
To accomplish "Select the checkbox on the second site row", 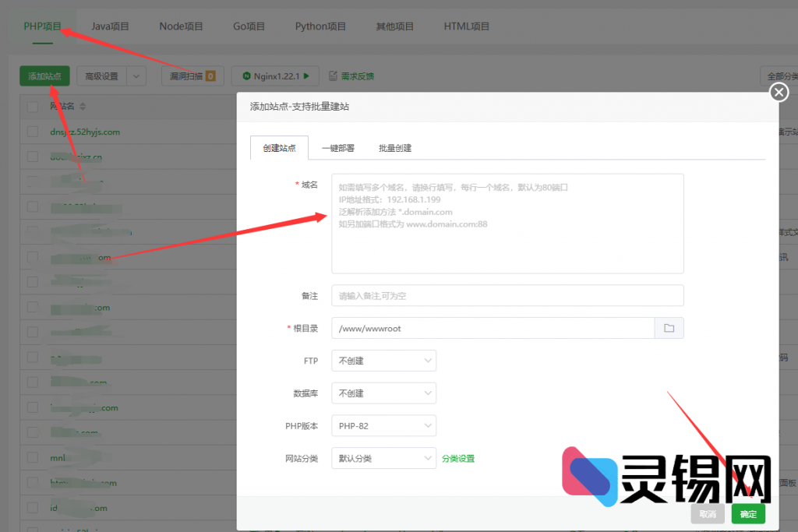I will click(33, 157).
